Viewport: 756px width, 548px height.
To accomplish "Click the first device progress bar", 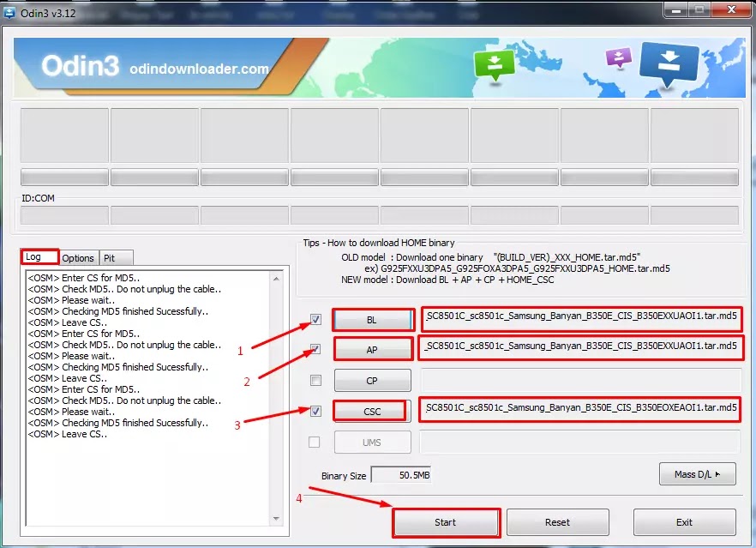I will tap(64, 177).
